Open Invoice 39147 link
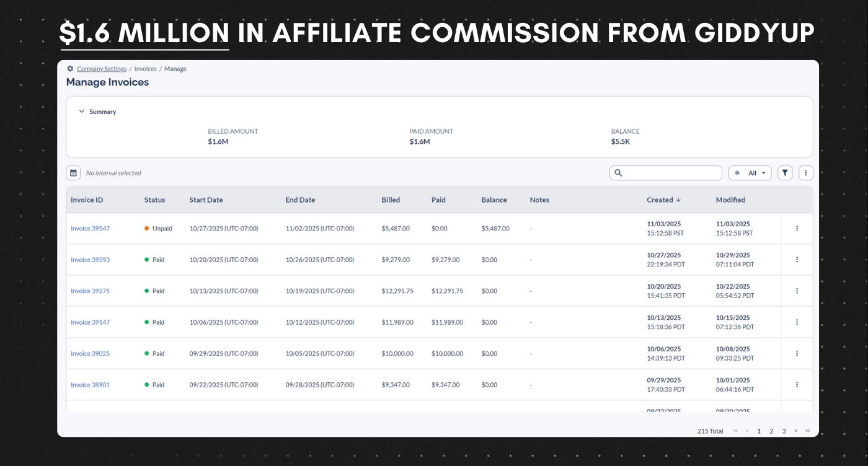Viewport: 868px width, 466px height. point(90,322)
